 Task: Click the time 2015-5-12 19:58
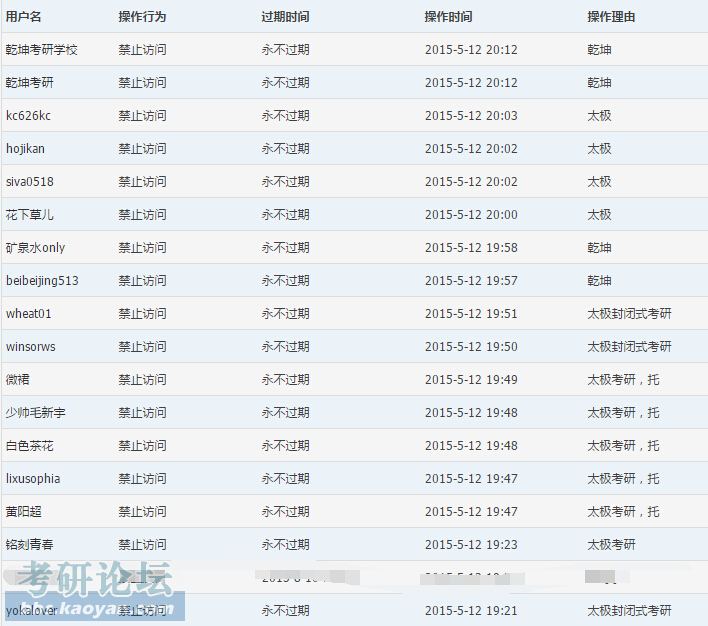pyautogui.click(x=471, y=248)
